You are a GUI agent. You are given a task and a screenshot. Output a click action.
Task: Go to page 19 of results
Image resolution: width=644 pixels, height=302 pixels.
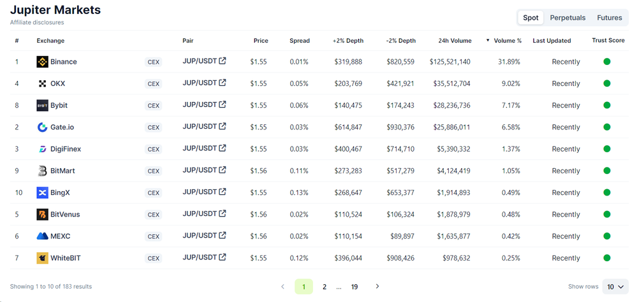coord(355,287)
